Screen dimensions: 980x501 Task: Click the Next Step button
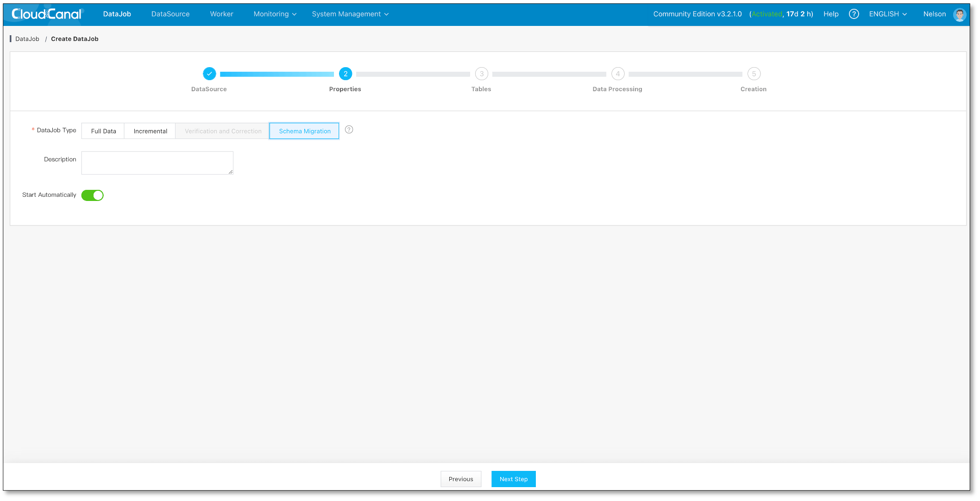point(513,479)
